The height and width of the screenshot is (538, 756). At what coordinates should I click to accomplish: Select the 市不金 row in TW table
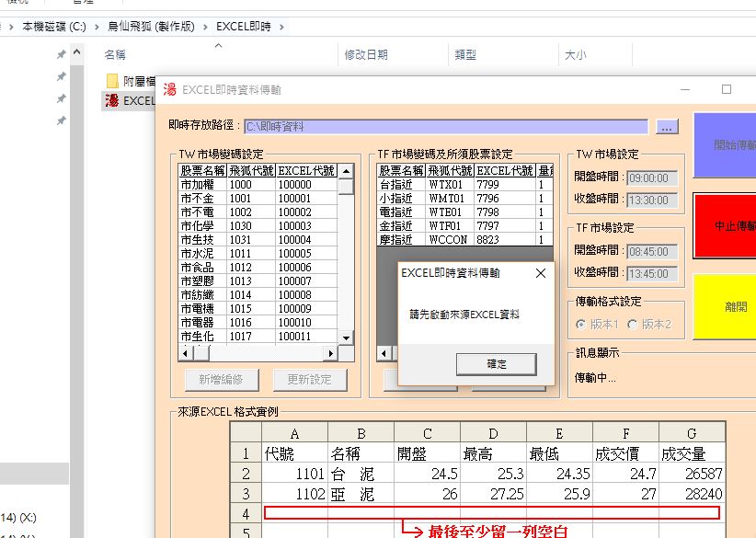point(258,199)
